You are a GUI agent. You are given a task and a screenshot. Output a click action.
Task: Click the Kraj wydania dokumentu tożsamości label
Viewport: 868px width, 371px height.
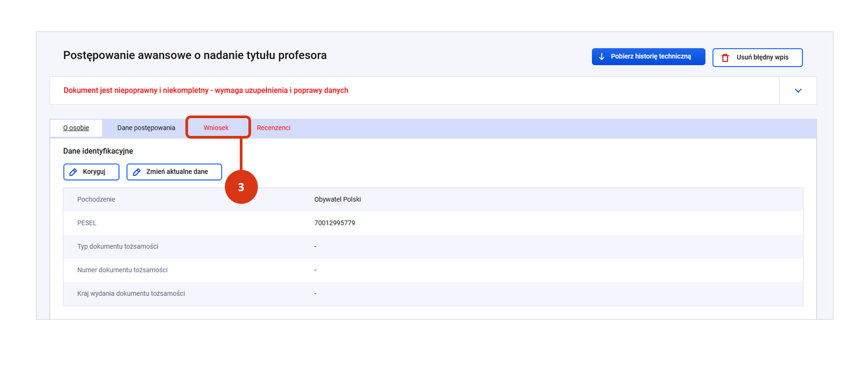131,294
